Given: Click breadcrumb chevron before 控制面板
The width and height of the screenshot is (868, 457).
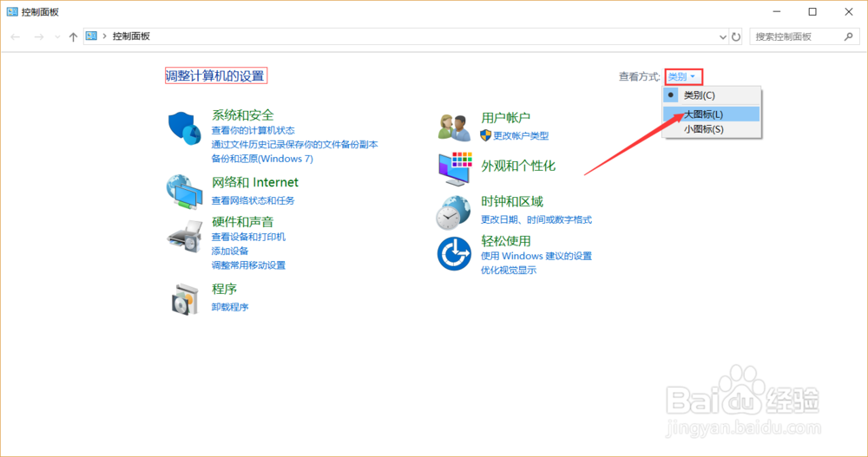Looking at the screenshot, I should (104, 36).
